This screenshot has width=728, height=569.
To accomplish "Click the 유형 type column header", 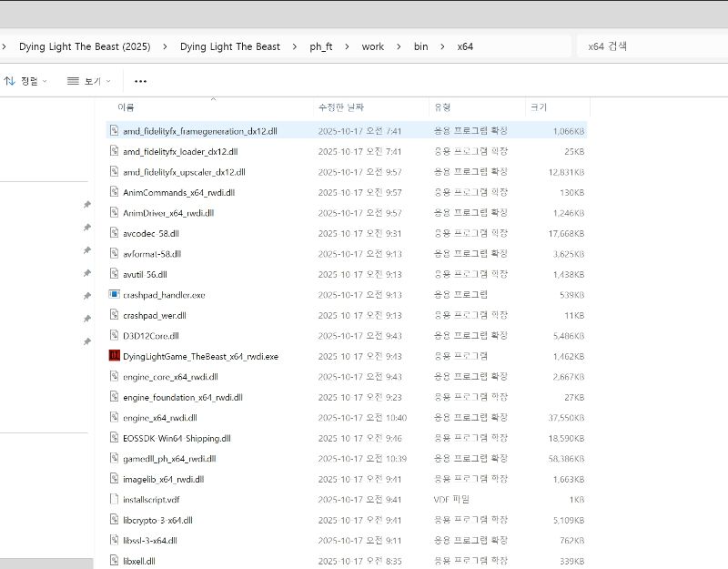I will tap(442, 107).
